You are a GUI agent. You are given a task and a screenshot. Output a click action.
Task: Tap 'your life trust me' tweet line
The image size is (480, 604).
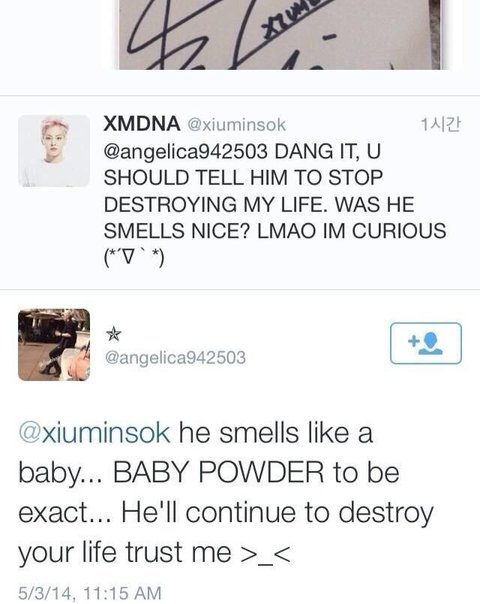click(x=124, y=553)
